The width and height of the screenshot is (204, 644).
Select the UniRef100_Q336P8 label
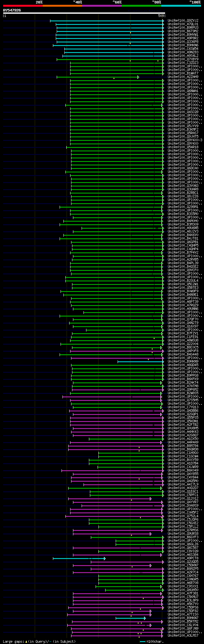183,42
